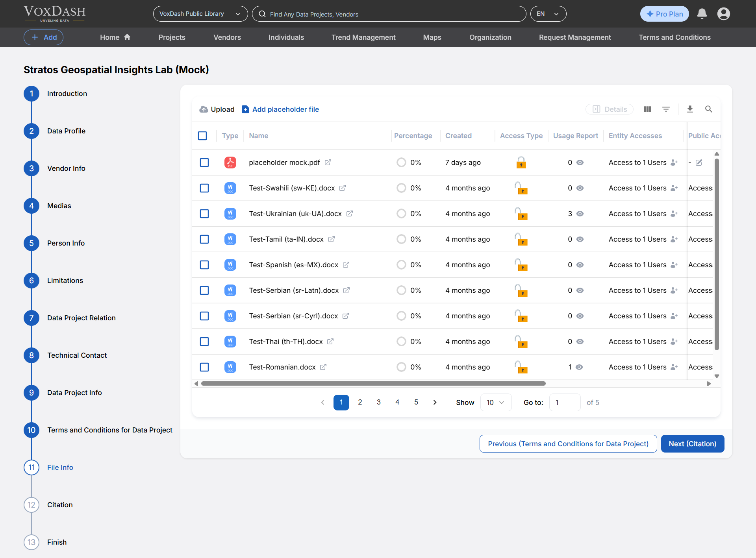Viewport: 756px width, 558px height.
Task: Expand the VoxDash Public Library dropdown
Action: [200, 14]
